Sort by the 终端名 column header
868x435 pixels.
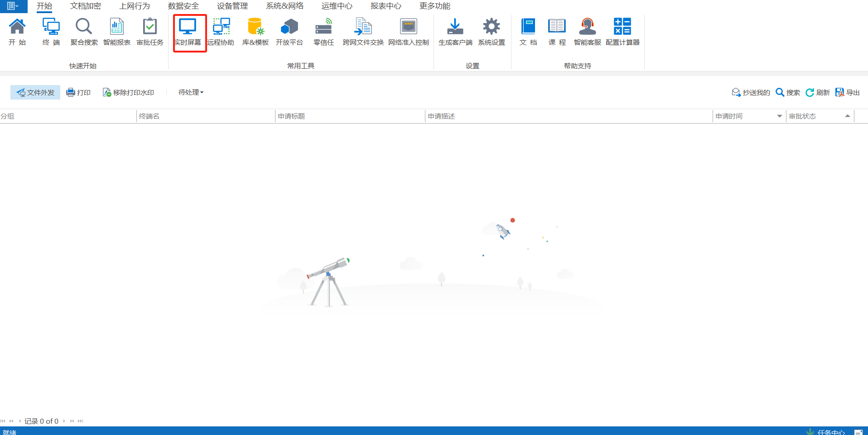(206, 116)
